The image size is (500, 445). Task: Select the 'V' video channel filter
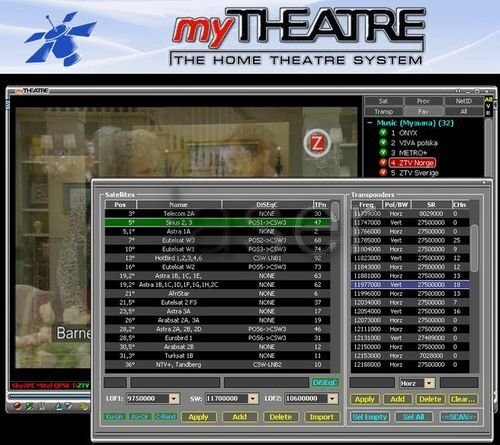[x=488, y=106]
